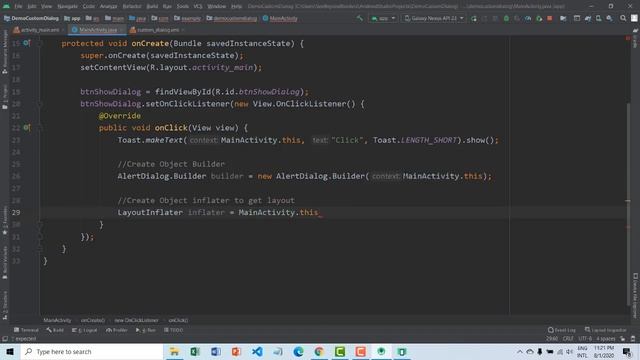Click the override gutter icon on line 22
The width and height of the screenshot is (640, 360).
pos(27,128)
